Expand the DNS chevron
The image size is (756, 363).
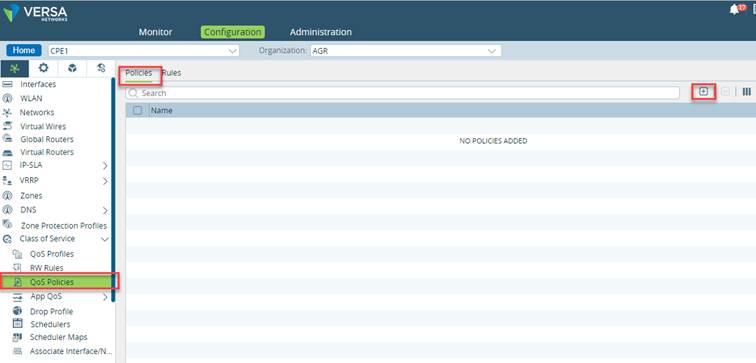point(105,211)
